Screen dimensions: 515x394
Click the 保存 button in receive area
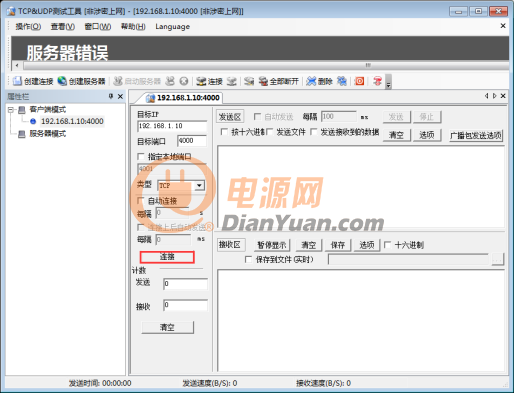(338, 245)
